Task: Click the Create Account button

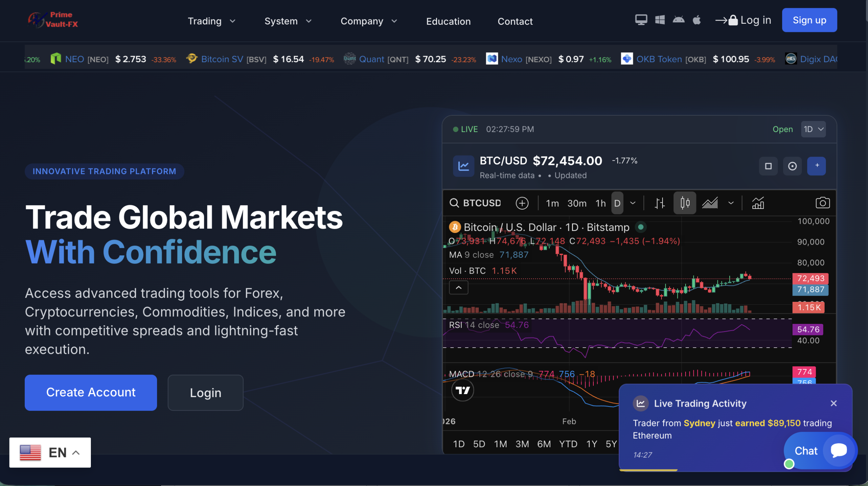Action: coord(91,392)
